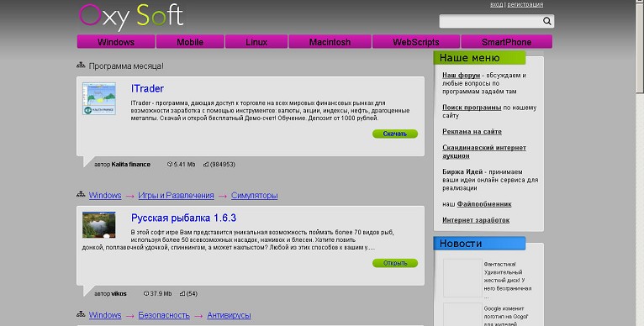Open Реклама на сайте link
This screenshot has width=644, height=326.
tap(472, 131)
